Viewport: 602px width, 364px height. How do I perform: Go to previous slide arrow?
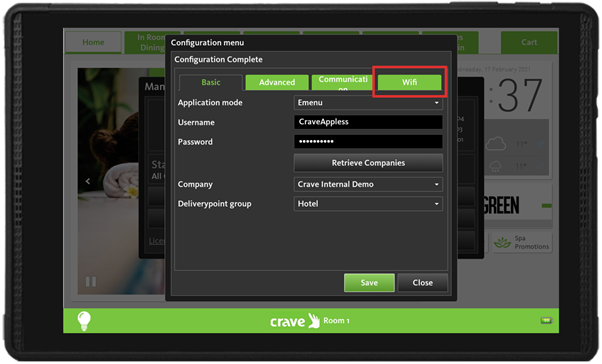tap(88, 181)
